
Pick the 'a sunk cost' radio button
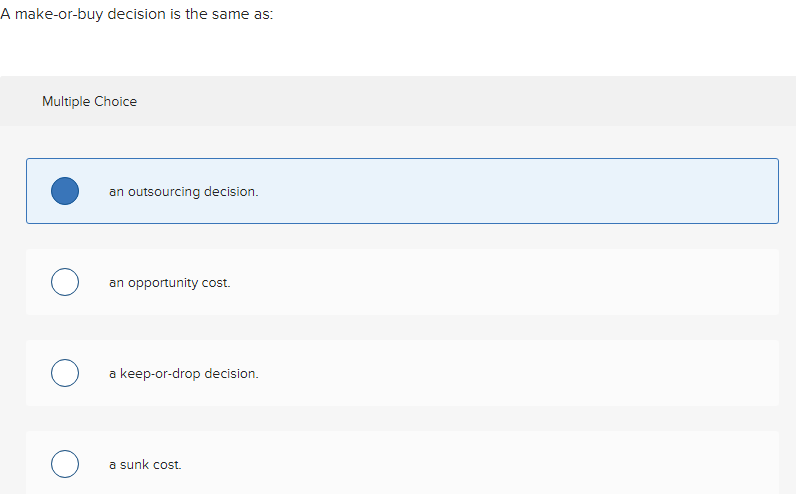65,464
